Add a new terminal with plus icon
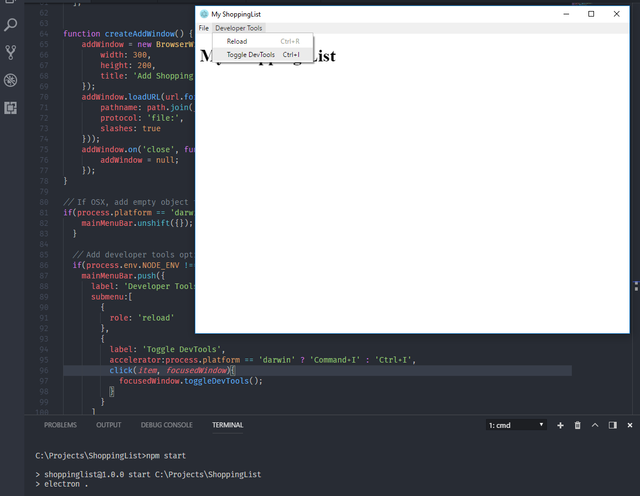Screen dimensions: 640x496 [560, 425]
